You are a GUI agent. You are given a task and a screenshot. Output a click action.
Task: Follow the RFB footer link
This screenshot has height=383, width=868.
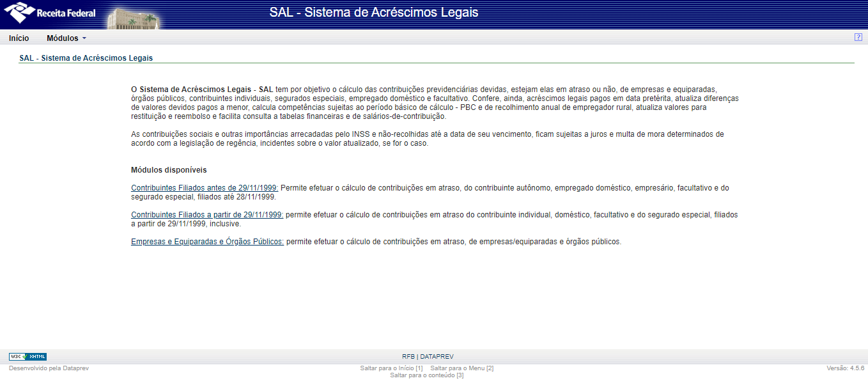point(408,357)
